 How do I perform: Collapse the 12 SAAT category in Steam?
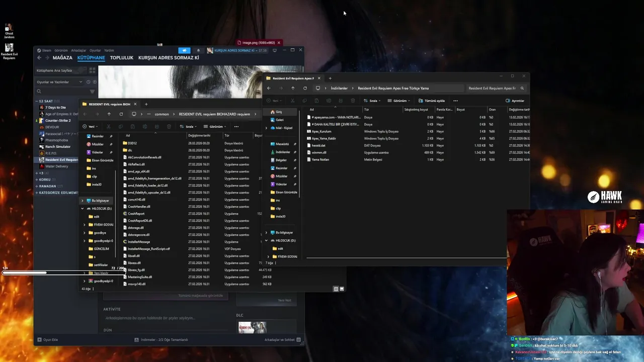pyautogui.click(x=37, y=101)
